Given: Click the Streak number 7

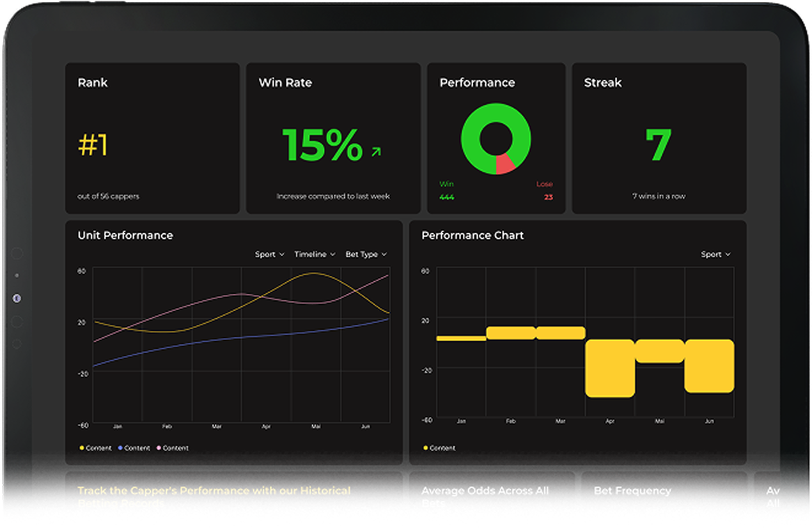Looking at the screenshot, I should pos(658,146).
